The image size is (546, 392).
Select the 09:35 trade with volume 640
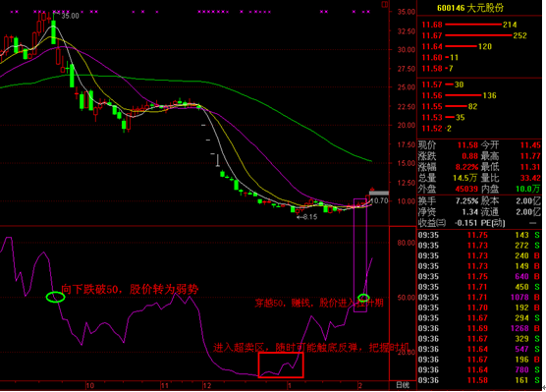(x=479, y=277)
